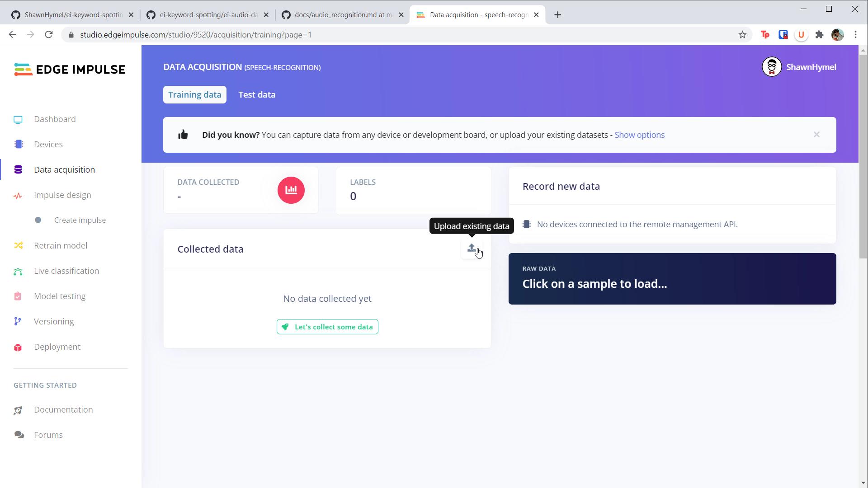Image resolution: width=868 pixels, height=488 pixels.
Task: Click the Versioning branch icon
Action: [x=18, y=322]
